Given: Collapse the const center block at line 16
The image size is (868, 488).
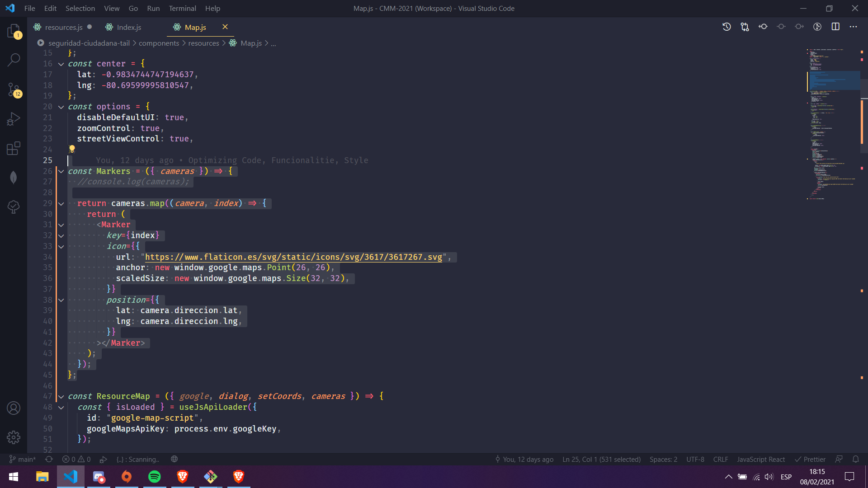Looking at the screenshot, I should pyautogui.click(x=61, y=64).
